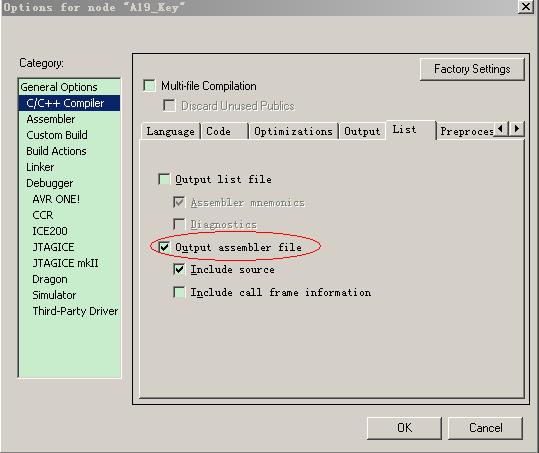Image resolution: width=539 pixels, height=453 pixels.
Task: Select Dragon debugger entry
Action: tap(69, 279)
